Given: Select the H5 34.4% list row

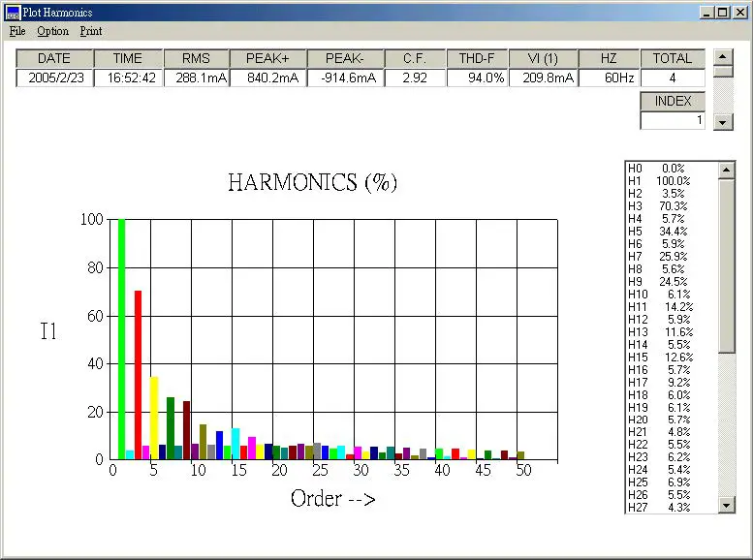Looking at the screenshot, I should coord(672,232).
